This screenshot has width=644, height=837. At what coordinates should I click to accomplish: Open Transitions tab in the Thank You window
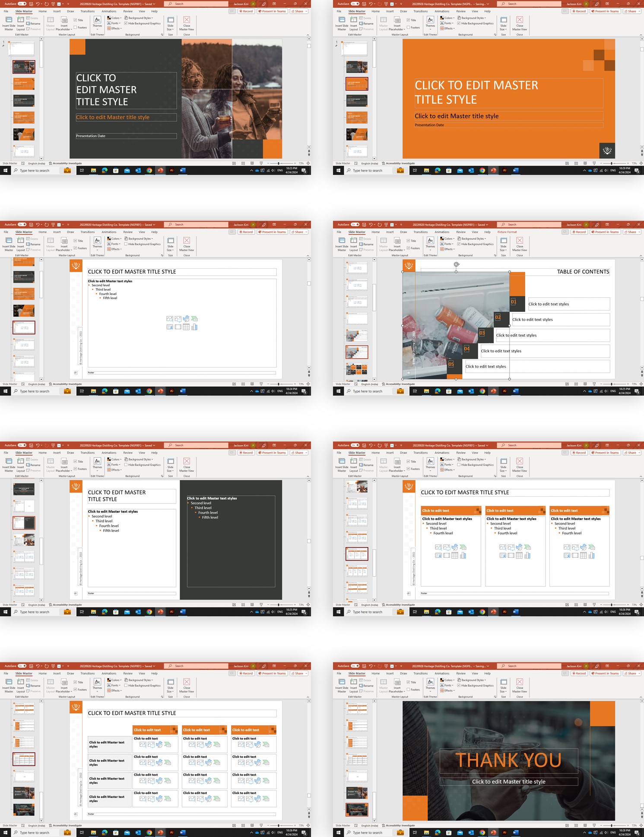(420, 673)
